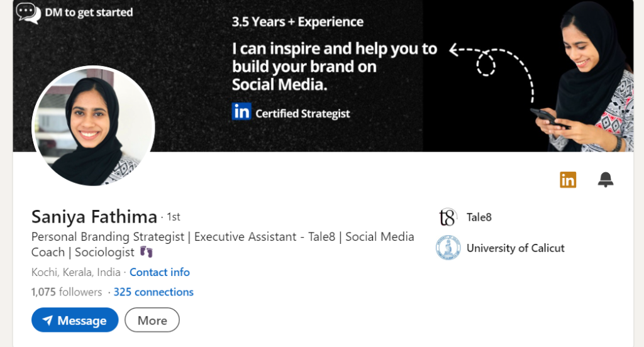
Task: Click the 1st degree connection badge
Action: pyautogui.click(x=174, y=217)
